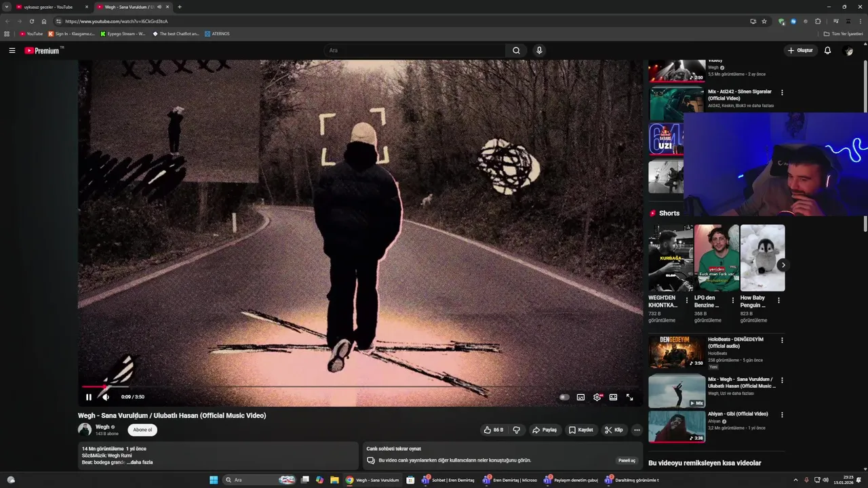Play the HoloBeats DENGEDEYİM thumbnail
868x488 pixels.
tap(677, 352)
